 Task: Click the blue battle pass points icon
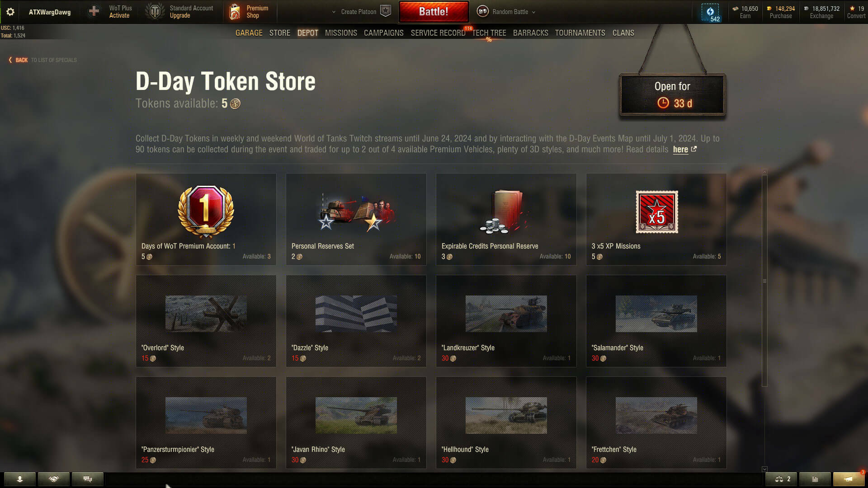tap(710, 12)
